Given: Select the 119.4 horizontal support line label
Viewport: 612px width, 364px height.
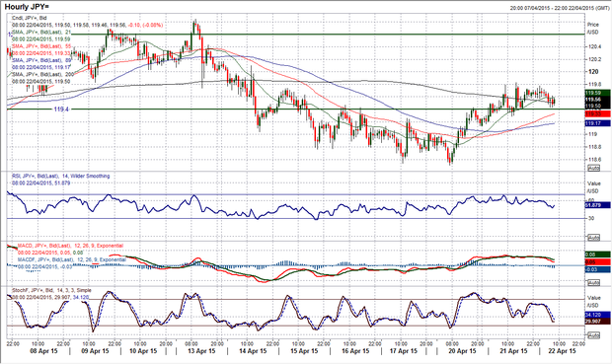Looking at the screenshot, I should [61, 109].
